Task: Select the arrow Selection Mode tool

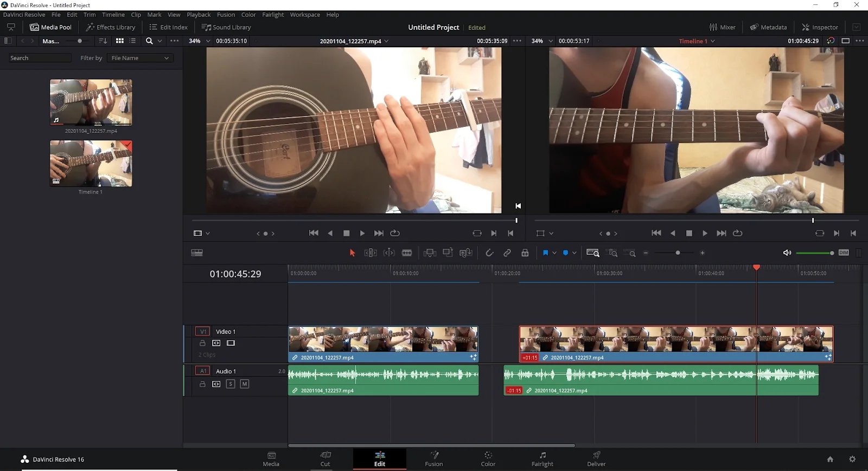Action: [352, 253]
